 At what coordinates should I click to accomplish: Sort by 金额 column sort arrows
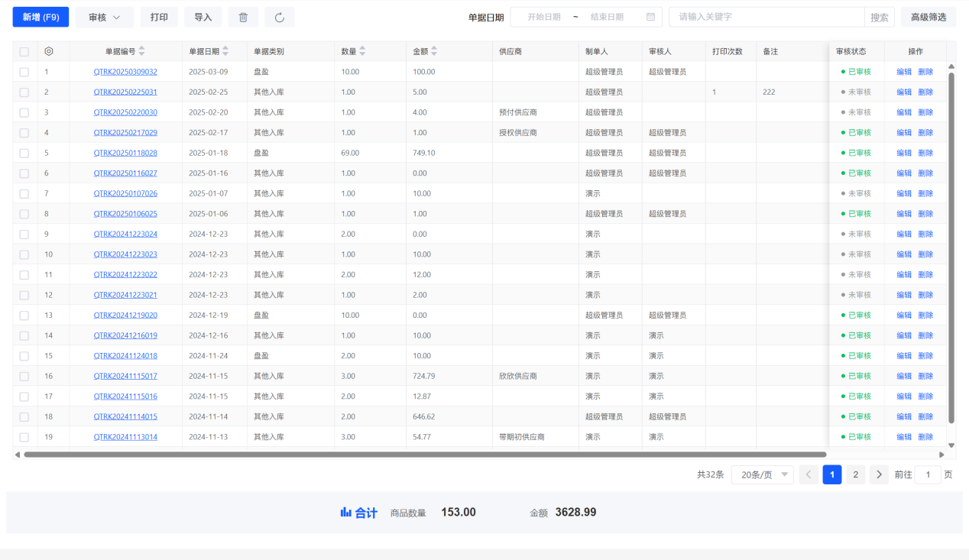434,51
